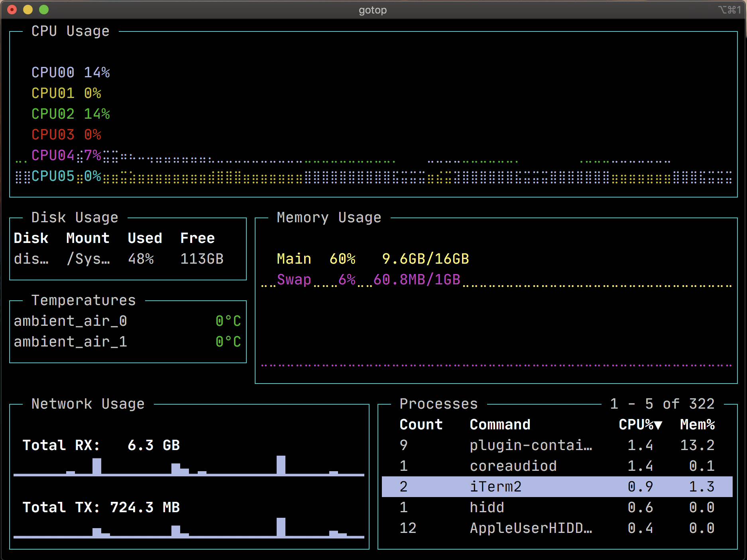747x560 pixels.
Task: Click the CPU%▼ sort column header
Action: (640, 425)
